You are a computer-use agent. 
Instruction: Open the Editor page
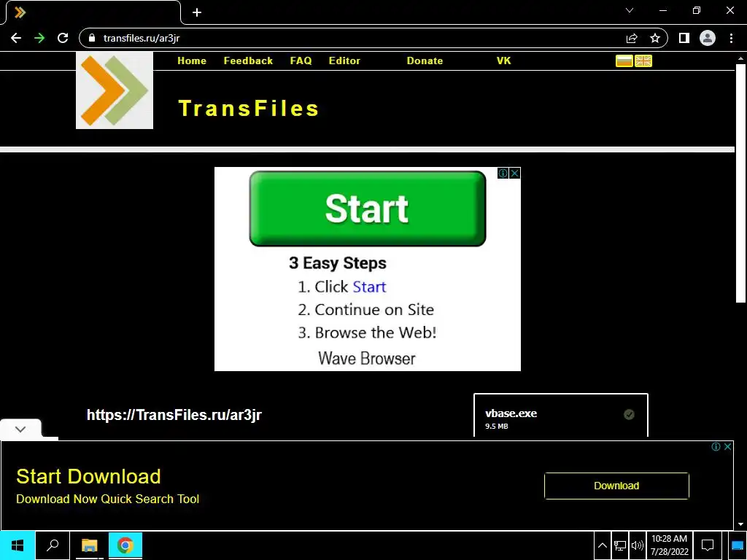344,61
